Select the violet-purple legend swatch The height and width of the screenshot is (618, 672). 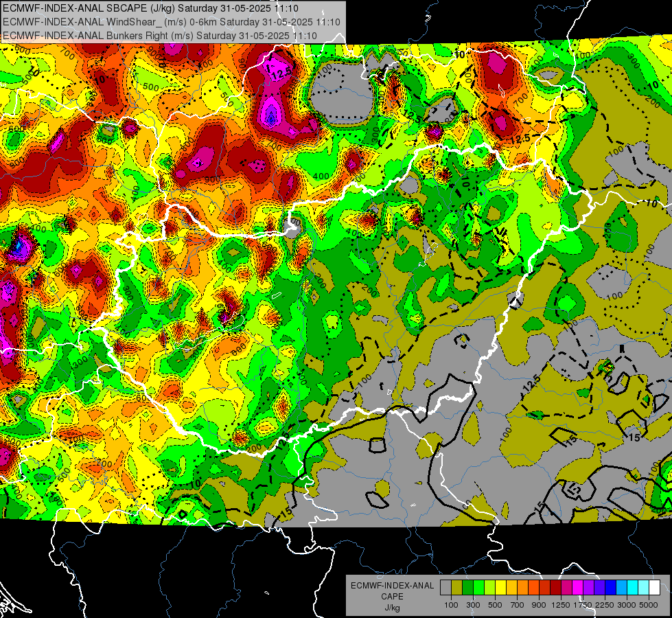point(588,588)
